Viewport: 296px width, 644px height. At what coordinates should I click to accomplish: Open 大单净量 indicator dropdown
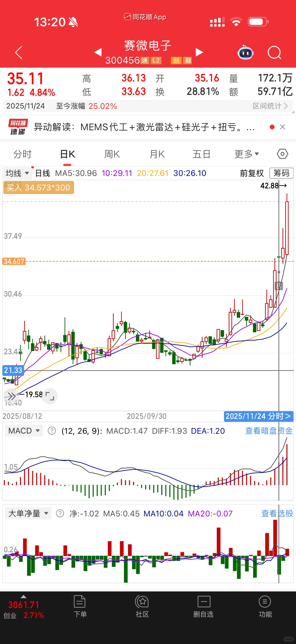tap(28, 513)
